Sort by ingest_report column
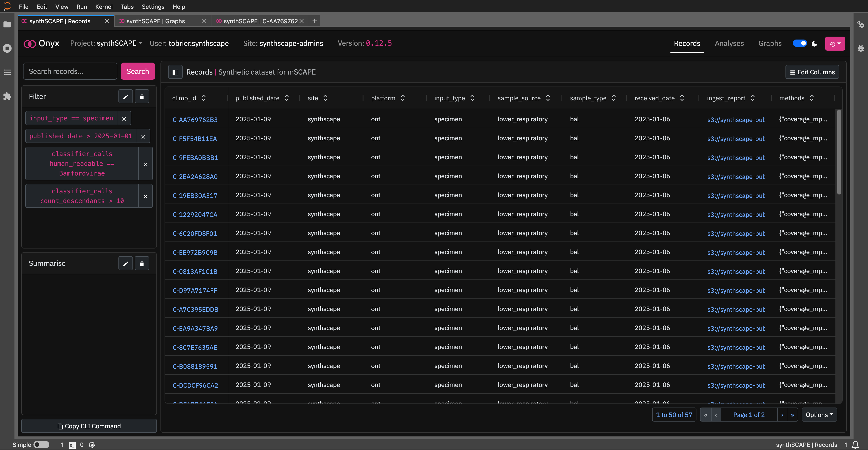 pyautogui.click(x=752, y=98)
